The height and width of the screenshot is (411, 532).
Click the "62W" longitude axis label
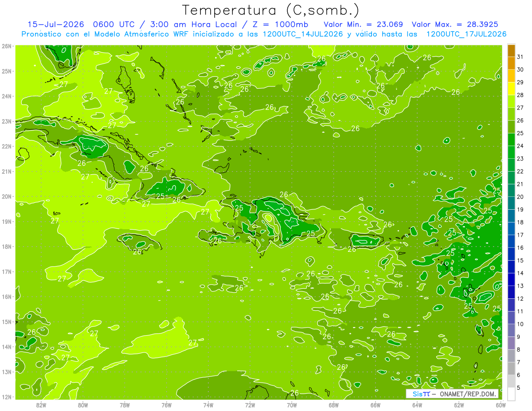459,405
